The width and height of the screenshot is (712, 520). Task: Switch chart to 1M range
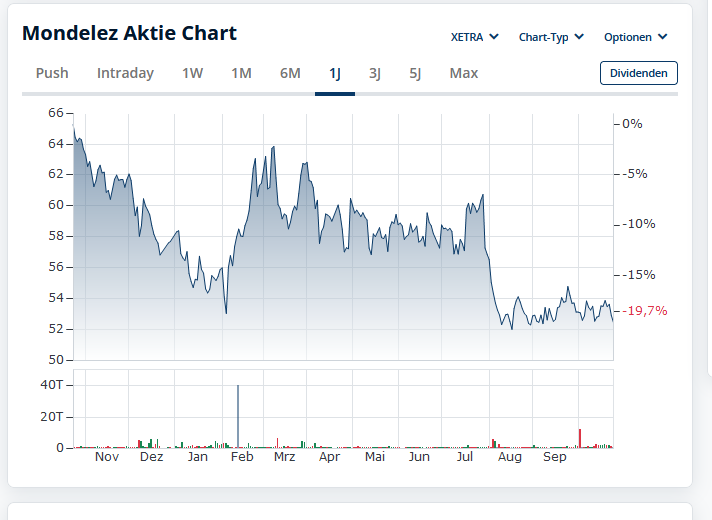[x=241, y=73]
